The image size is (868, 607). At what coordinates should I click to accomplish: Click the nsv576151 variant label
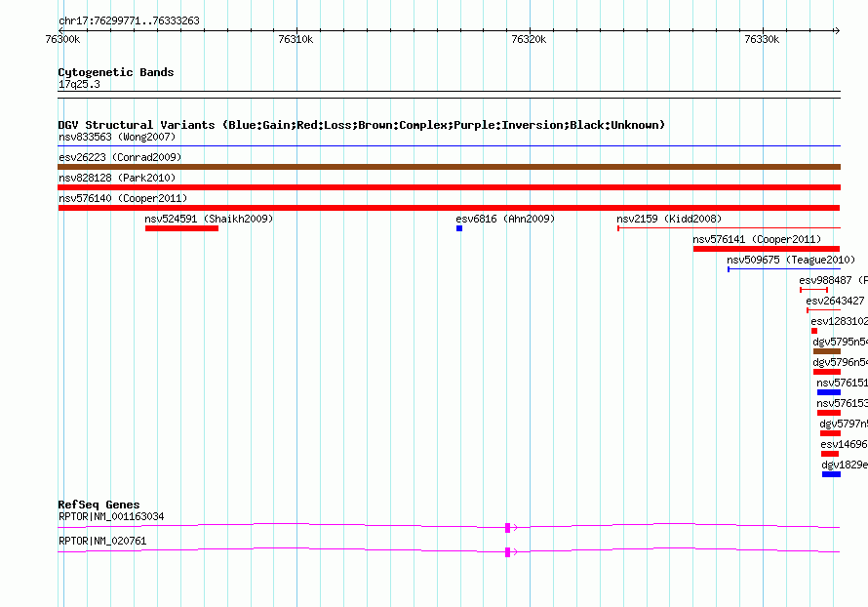point(842,383)
